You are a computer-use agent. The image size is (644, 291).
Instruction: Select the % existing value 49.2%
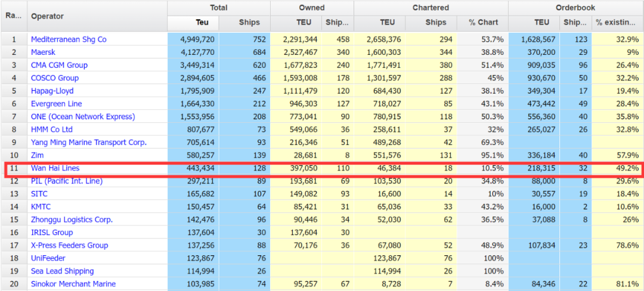(628, 168)
